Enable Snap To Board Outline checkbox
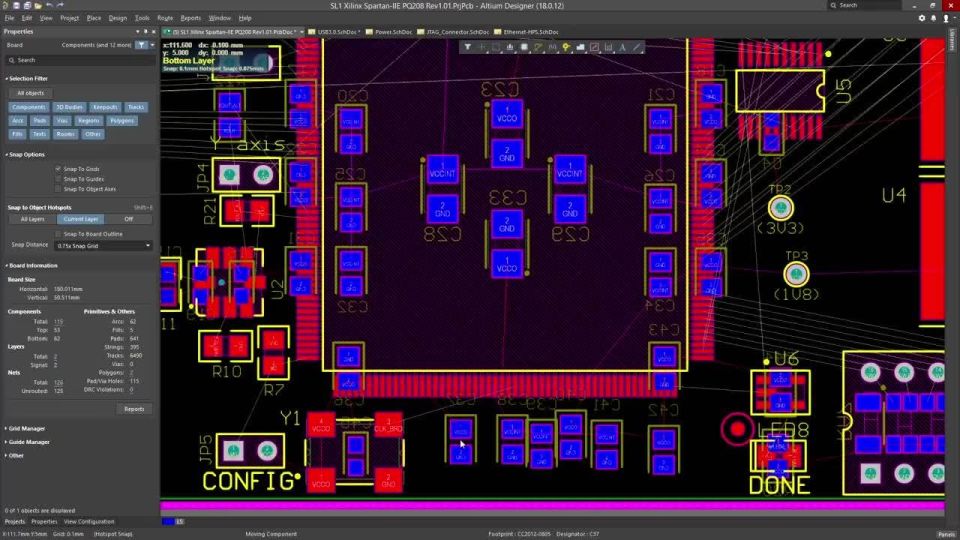This screenshot has height=540, width=960. (x=58, y=234)
